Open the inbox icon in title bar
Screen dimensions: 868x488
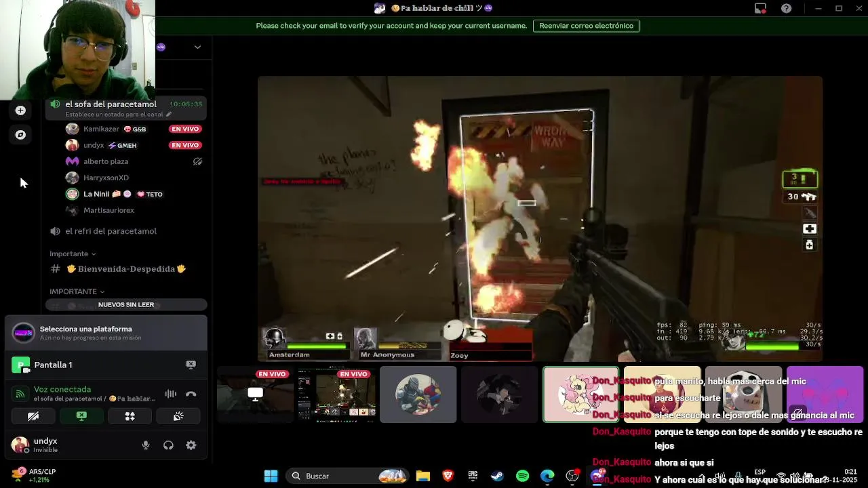coord(760,8)
